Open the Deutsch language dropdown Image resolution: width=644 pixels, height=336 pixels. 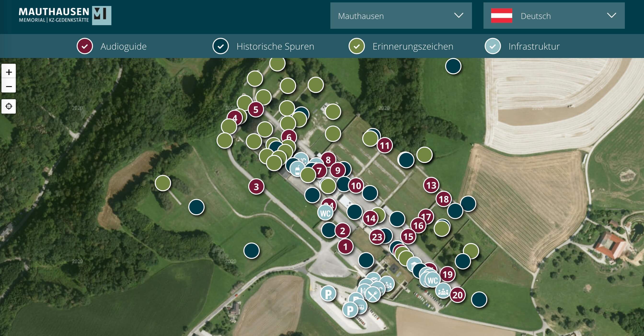click(554, 16)
